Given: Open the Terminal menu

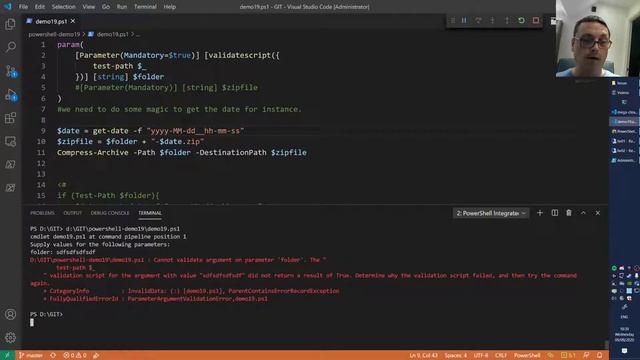Looking at the screenshot, I should (145, 7).
